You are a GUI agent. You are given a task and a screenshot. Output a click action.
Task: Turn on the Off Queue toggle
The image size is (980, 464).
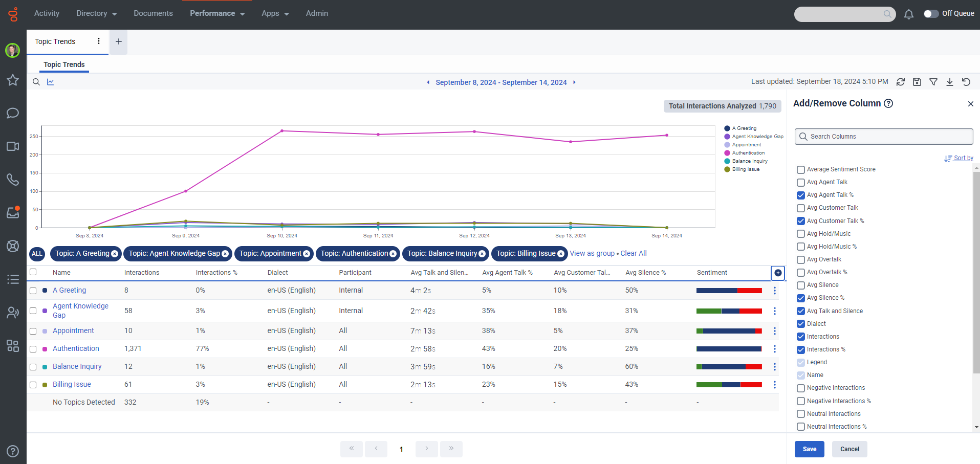(932, 14)
